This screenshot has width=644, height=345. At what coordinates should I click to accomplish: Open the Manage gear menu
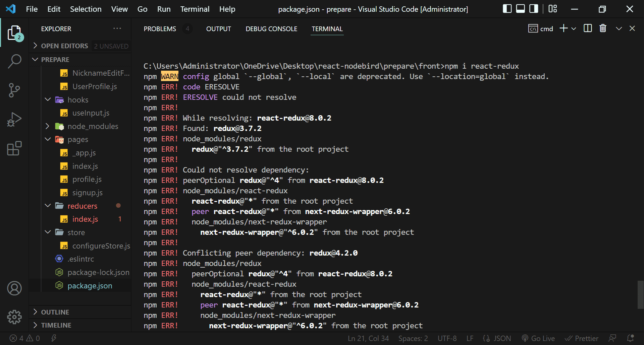coord(14,317)
